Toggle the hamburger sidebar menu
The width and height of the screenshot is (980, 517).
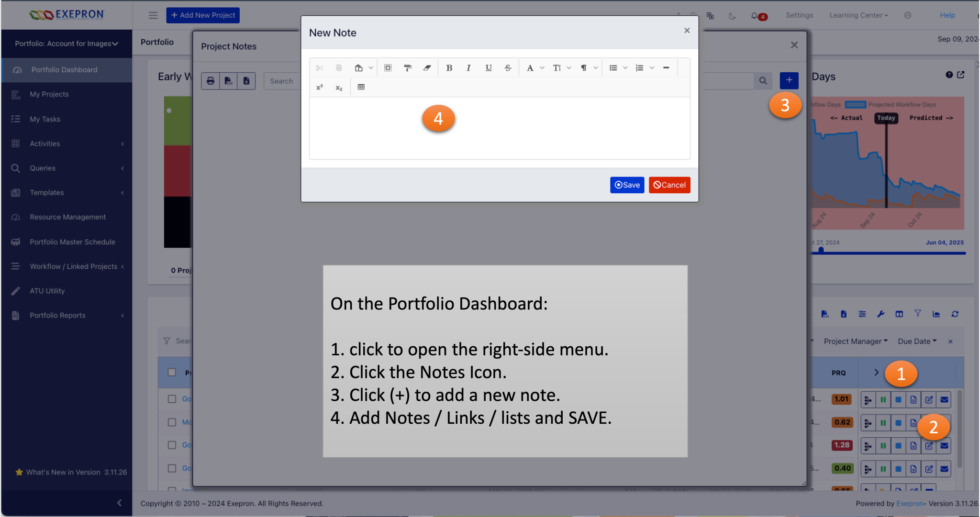tap(153, 15)
